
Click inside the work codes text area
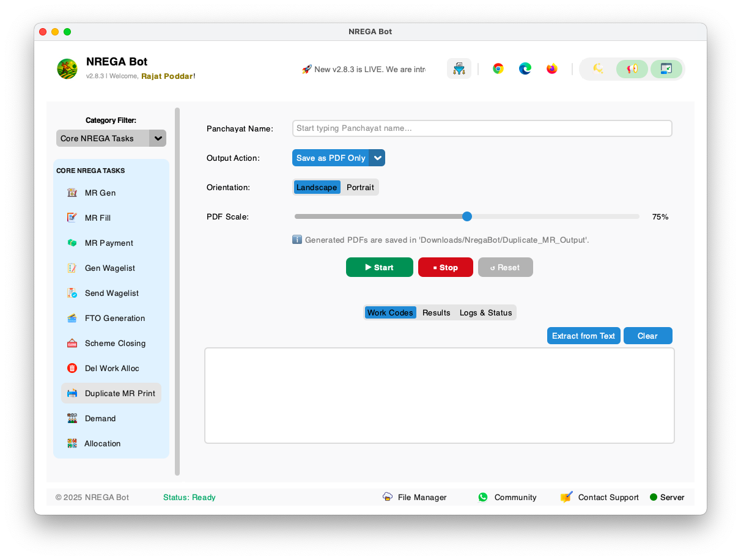coord(440,396)
